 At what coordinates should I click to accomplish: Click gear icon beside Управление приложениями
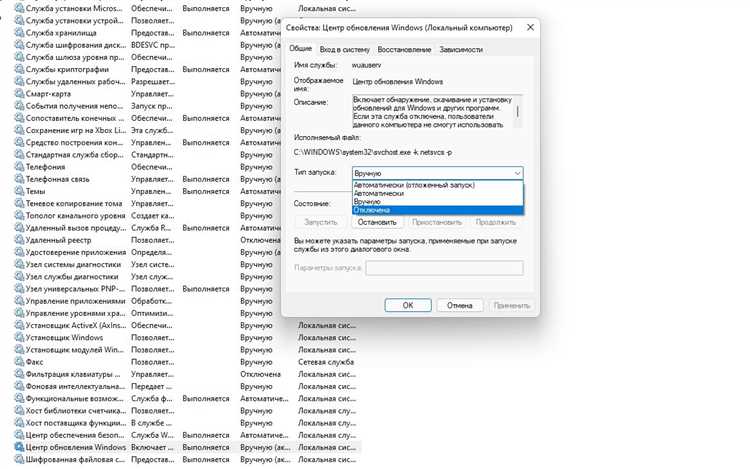[19, 301]
